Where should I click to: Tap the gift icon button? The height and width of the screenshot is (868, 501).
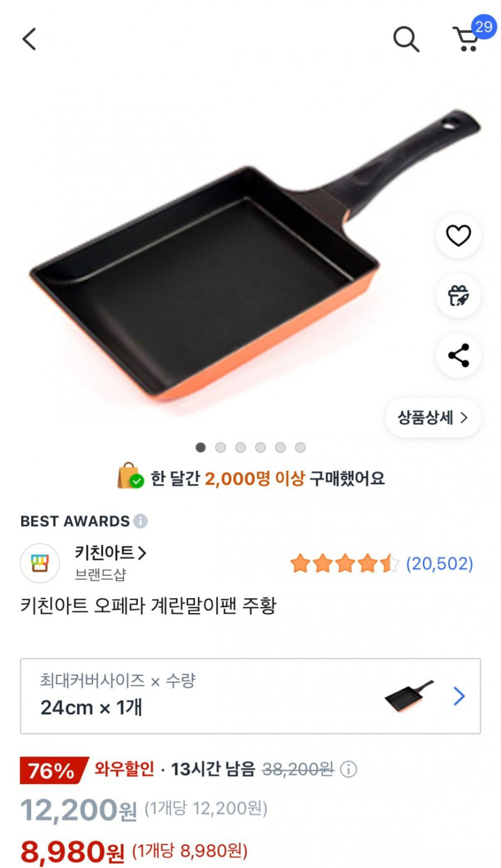coord(458,296)
